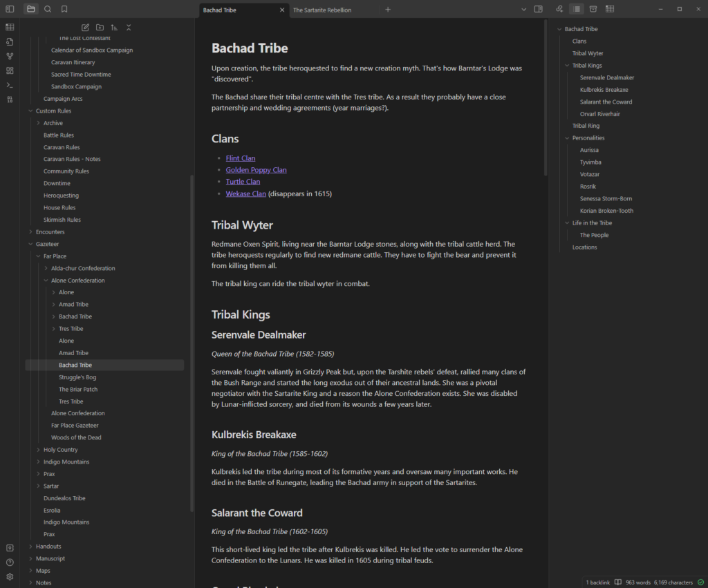Click the binary digits icon in the ribbon
This screenshot has width=708, height=588.
(x=10, y=99)
